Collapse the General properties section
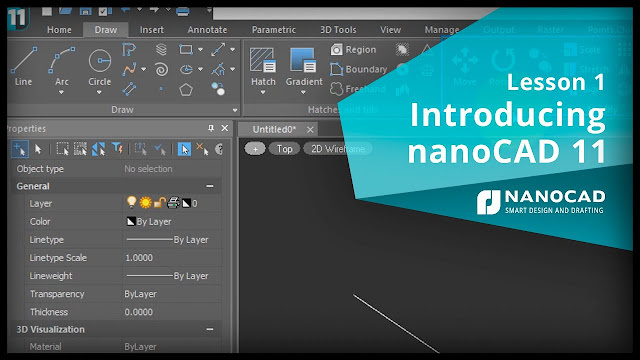This screenshot has height=360, width=640. (x=210, y=186)
